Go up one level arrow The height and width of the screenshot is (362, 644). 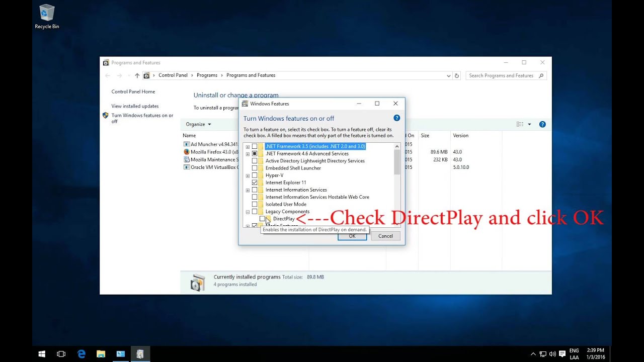(137, 75)
